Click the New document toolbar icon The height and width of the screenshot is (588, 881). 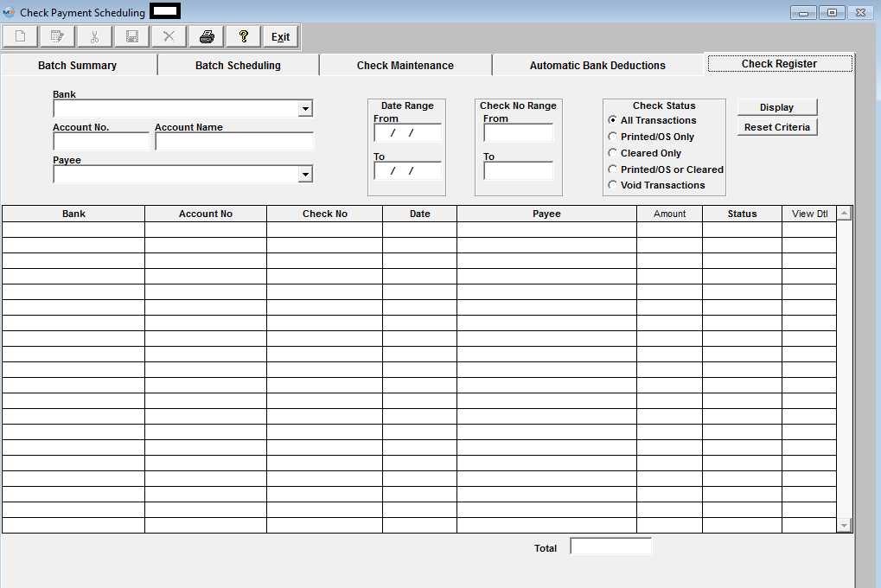click(21, 36)
